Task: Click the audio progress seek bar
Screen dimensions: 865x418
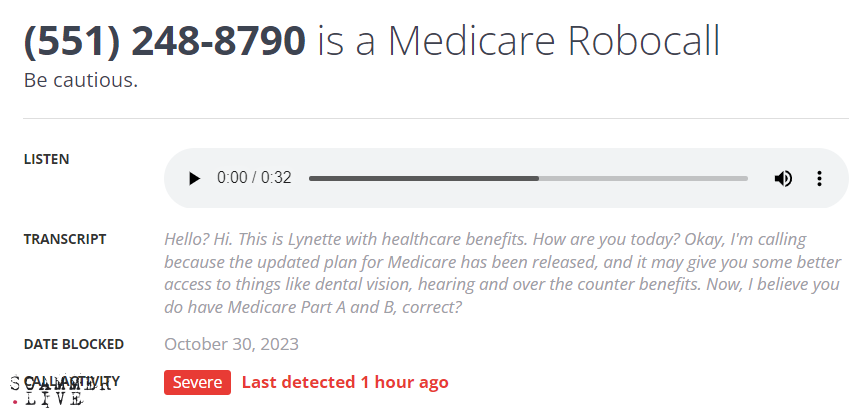Action: tap(528, 178)
